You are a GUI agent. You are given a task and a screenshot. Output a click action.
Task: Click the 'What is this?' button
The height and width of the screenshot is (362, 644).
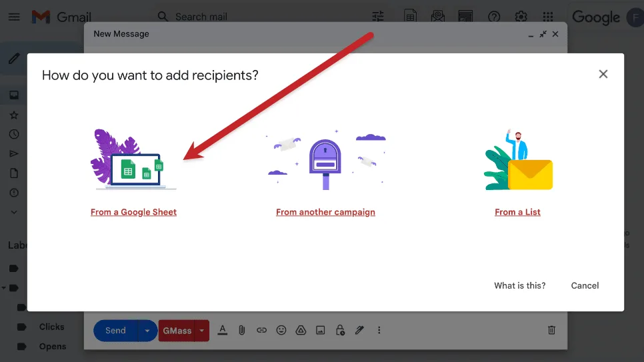coord(519,285)
